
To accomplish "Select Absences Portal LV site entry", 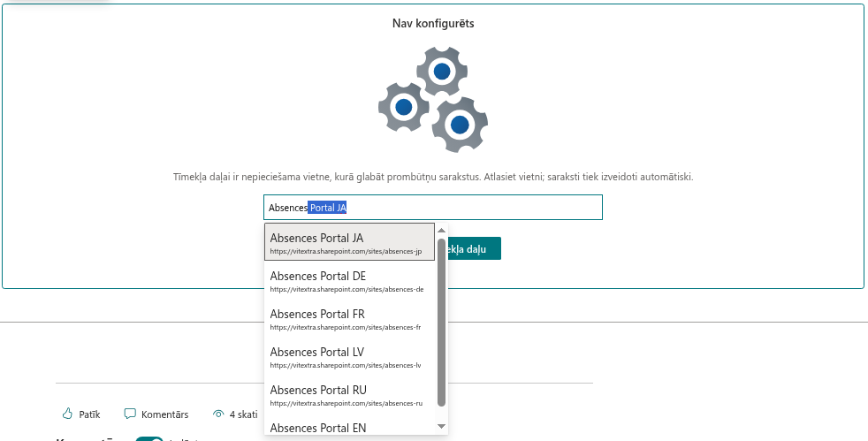I will (x=349, y=357).
